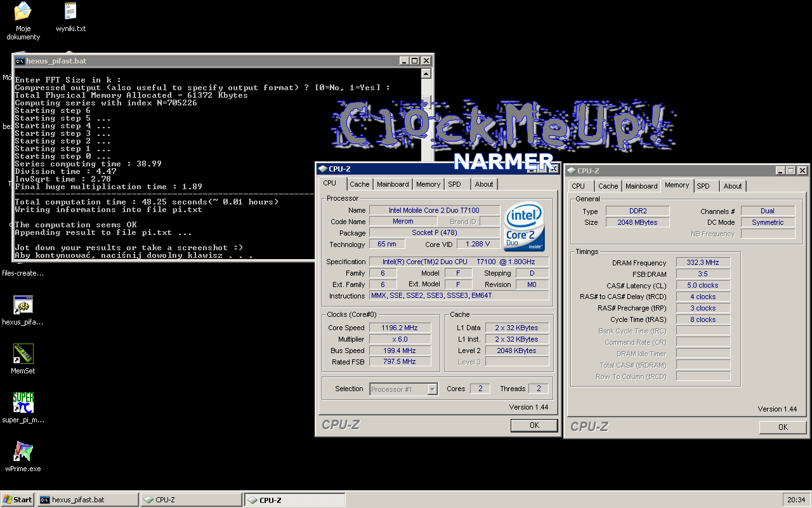This screenshot has height=508, width=812.
Task: Click OK in left CPU-Z window
Action: point(534,425)
